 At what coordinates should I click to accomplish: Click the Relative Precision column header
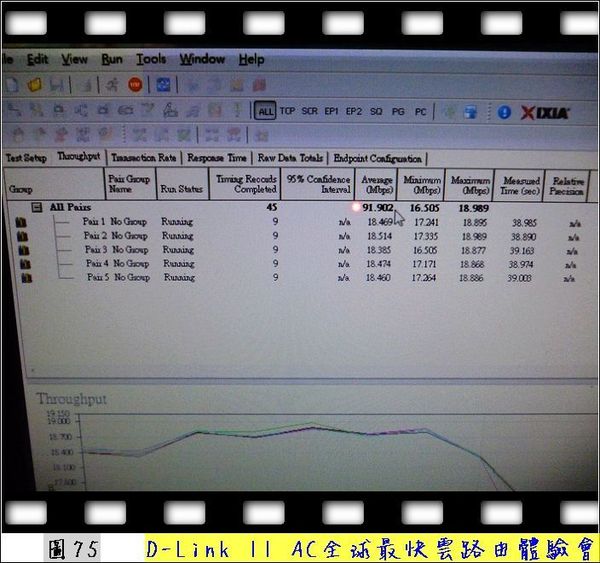click(x=567, y=186)
